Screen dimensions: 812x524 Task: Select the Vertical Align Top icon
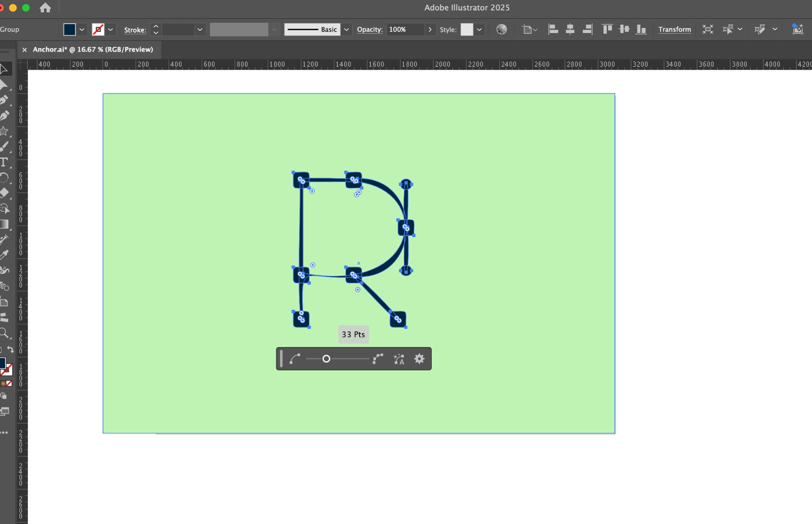pos(608,29)
